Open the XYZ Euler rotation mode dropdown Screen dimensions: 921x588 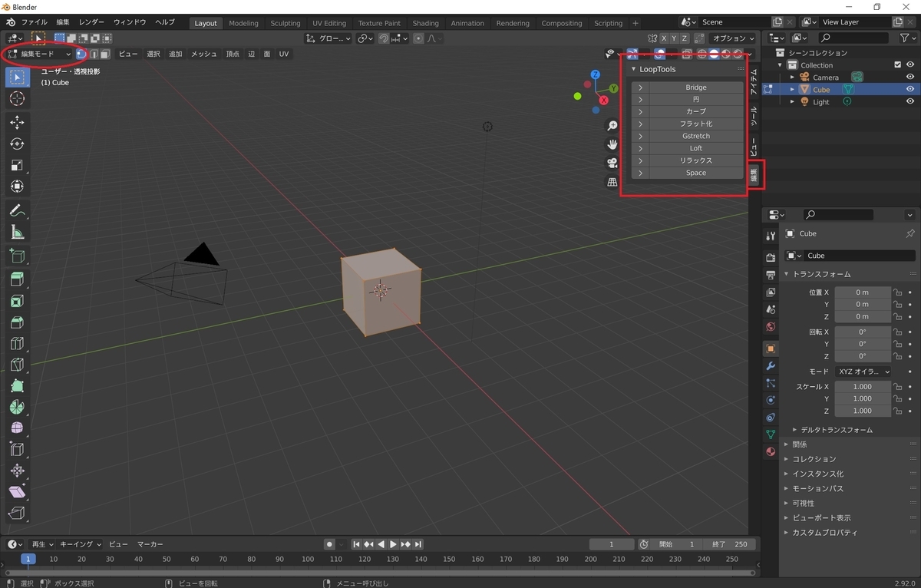point(863,372)
